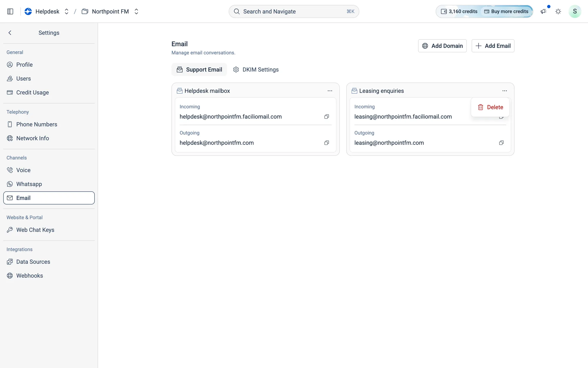View the 3,160 credits balance
The height and width of the screenshot is (368, 588).
tap(459, 11)
